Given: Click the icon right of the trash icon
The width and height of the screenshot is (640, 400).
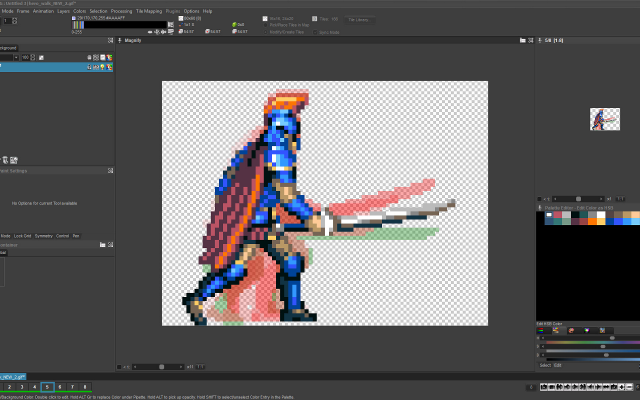Looking at the screenshot, I should (x=14, y=160).
